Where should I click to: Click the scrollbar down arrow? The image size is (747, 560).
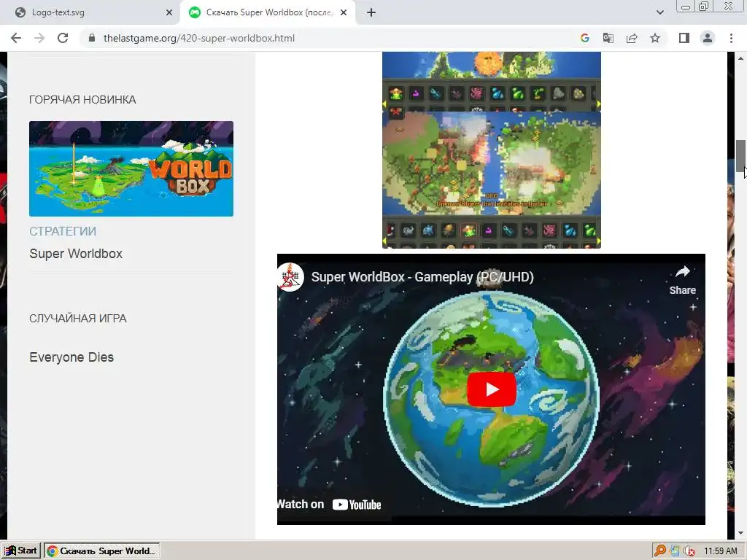point(740,533)
